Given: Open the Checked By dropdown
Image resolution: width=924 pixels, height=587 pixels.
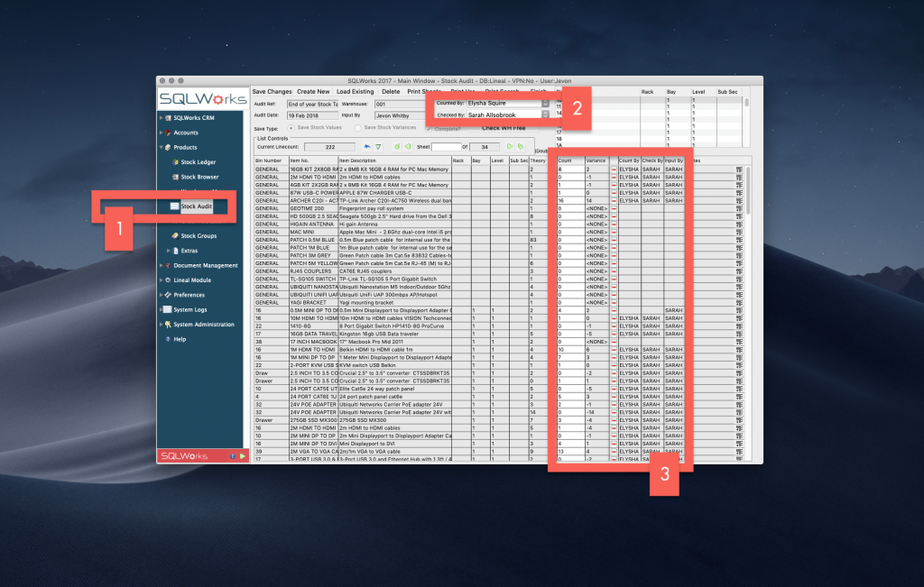Looking at the screenshot, I should [545, 115].
